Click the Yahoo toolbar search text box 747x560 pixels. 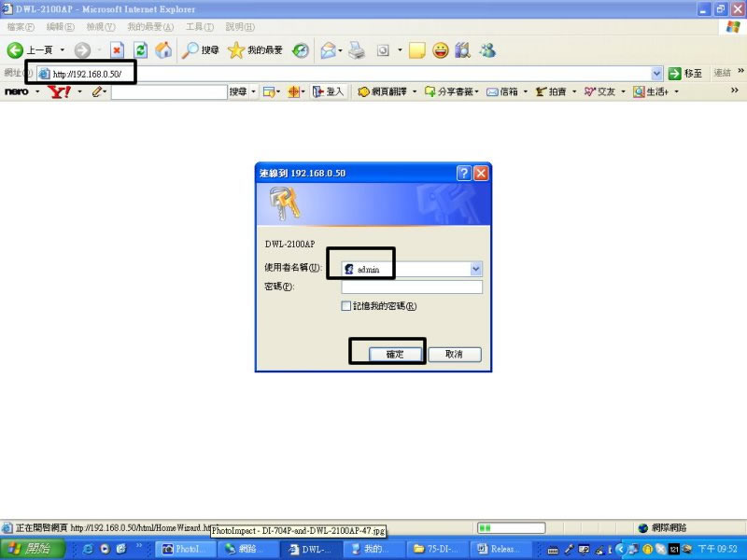(x=169, y=91)
